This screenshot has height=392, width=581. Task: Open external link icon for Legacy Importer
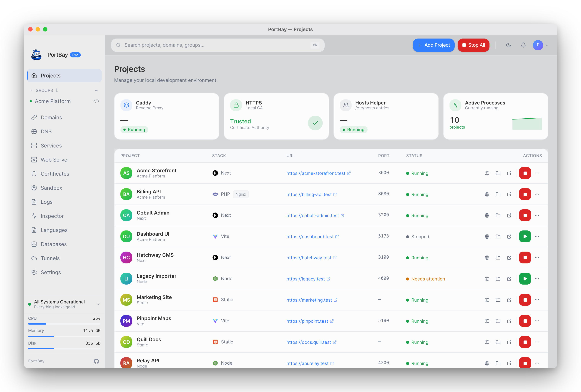509,279
